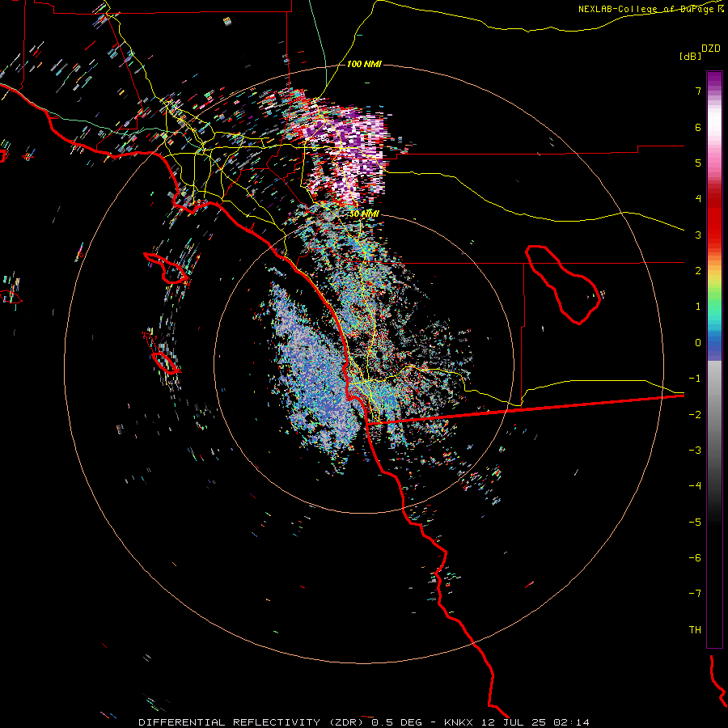The height and width of the screenshot is (728, 728).
Task: Click the TH label at the scale bottom
Action: [x=695, y=630]
